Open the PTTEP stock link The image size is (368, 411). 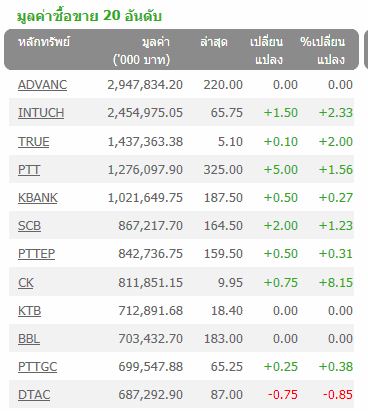(x=36, y=254)
